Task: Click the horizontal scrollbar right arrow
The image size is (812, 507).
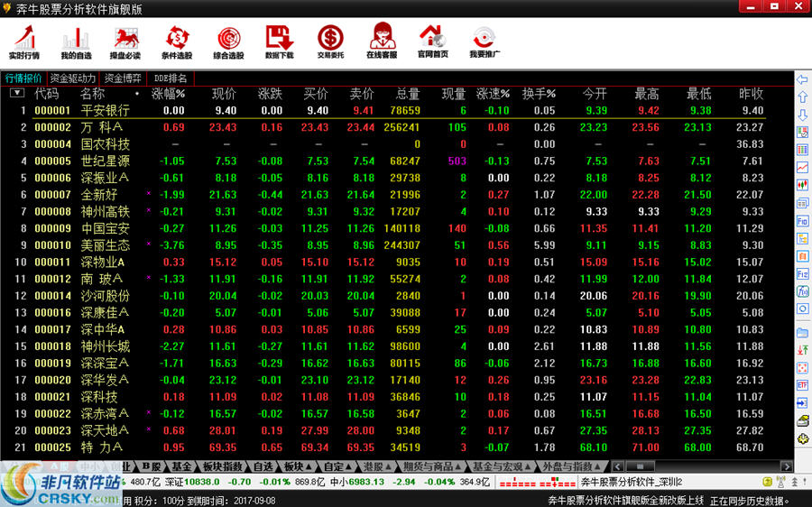Action: pyautogui.click(x=787, y=466)
